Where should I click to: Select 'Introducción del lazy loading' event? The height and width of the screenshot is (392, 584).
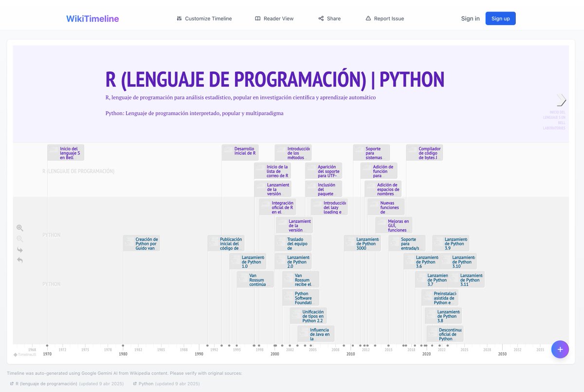(x=329, y=207)
